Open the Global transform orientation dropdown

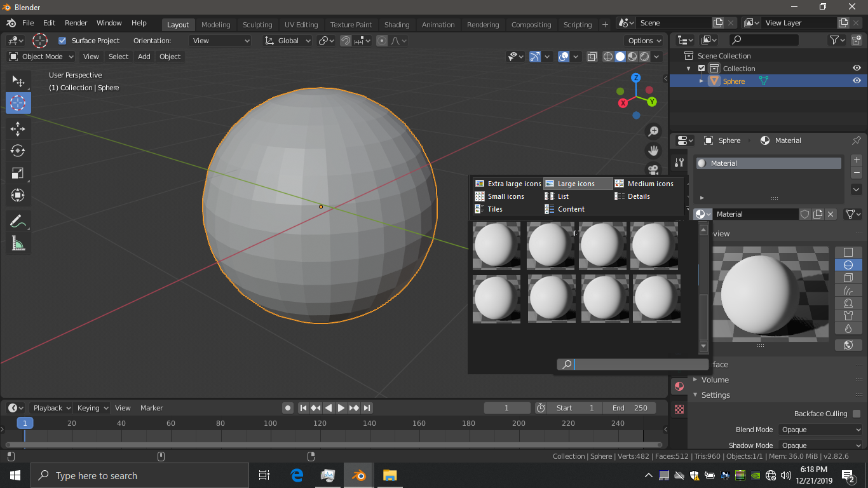click(x=288, y=41)
